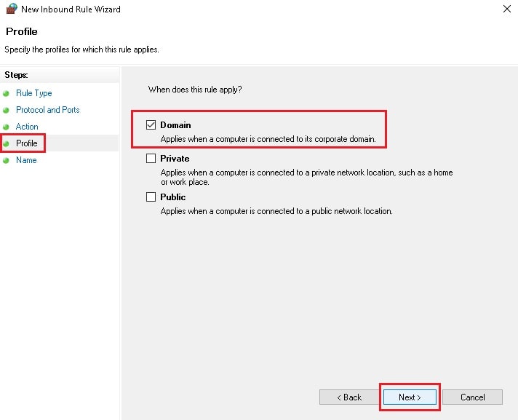Image resolution: width=518 pixels, height=420 pixels.
Task: Click the firewall wizard icon in title bar
Action: coord(12,9)
